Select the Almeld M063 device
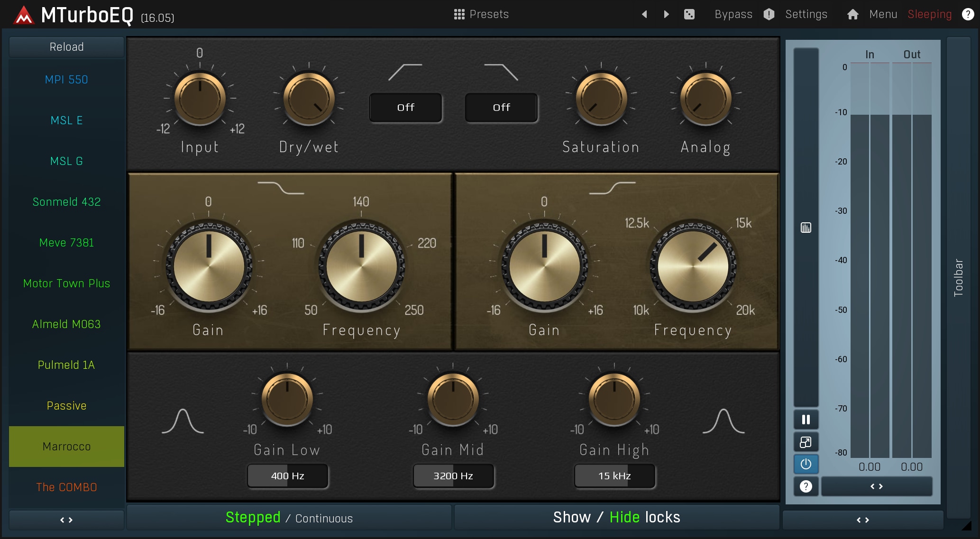Screen dimensions: 980x539 66,324
